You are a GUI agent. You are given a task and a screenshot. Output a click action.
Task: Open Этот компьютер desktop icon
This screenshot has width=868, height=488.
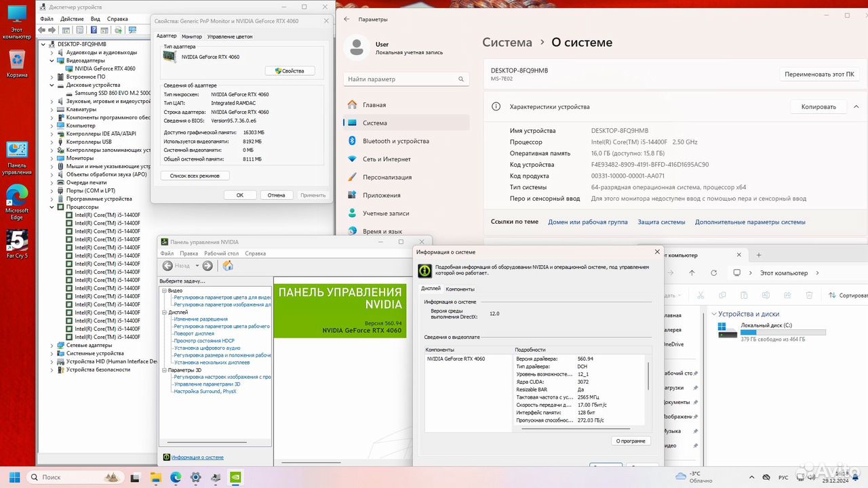(16, 22)
